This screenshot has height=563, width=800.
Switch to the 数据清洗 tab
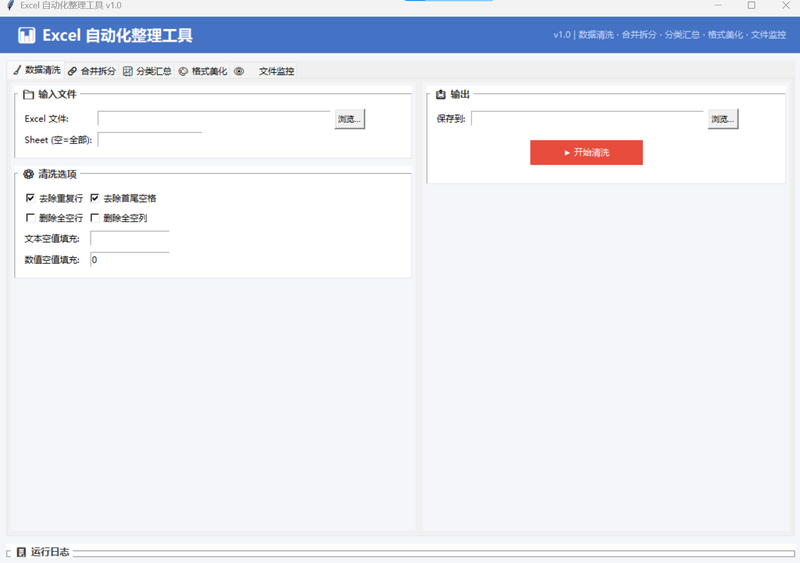(x=37, y=70)
